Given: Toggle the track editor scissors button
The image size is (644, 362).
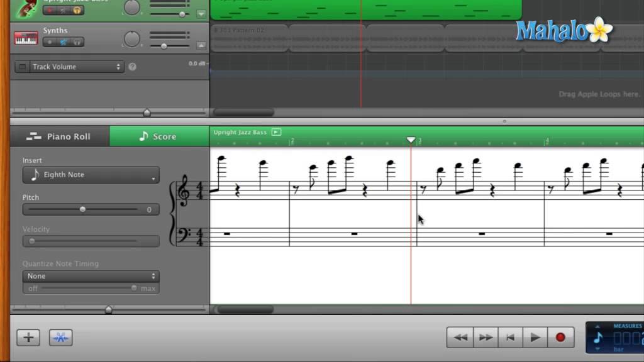Looking at the screenshot, I should coord(61,337).
